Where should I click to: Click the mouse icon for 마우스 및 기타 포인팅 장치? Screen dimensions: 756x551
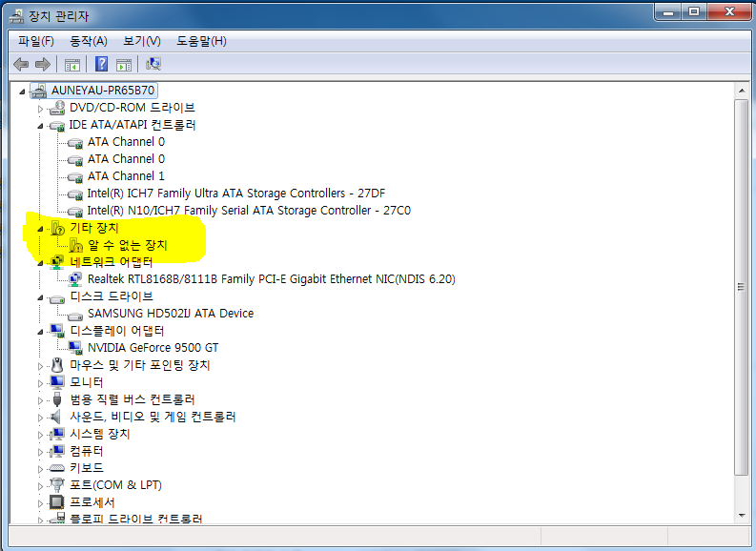pos(57,365)
